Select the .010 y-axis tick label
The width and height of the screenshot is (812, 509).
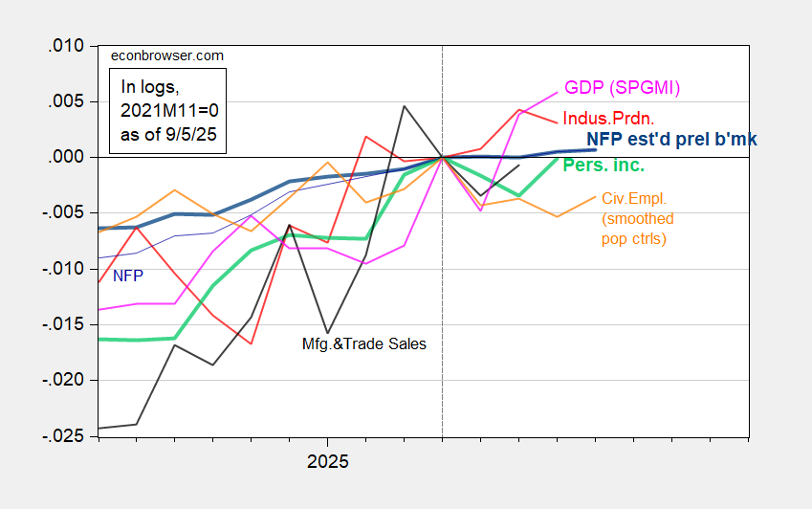coord(67,46)
